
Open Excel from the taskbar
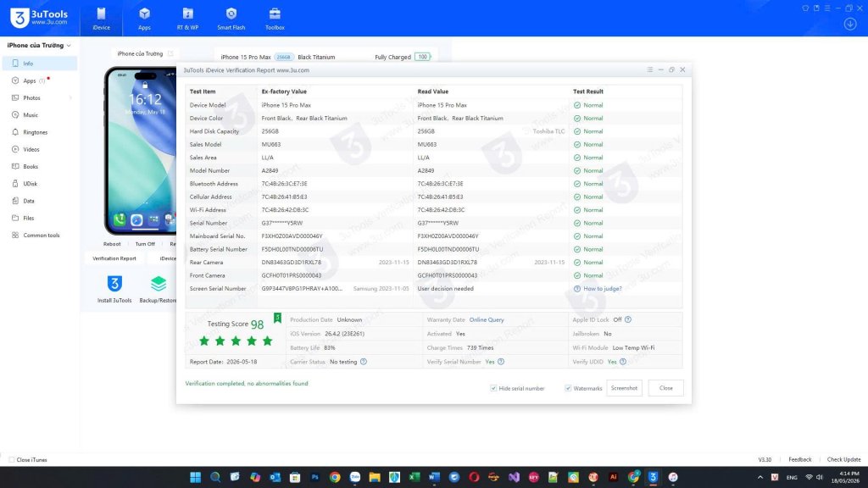(x=414, y=477)
